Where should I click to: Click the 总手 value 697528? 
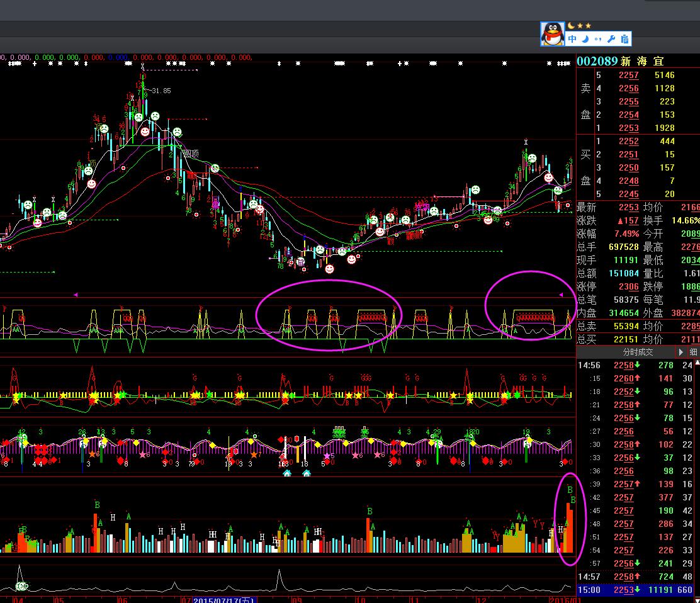[624, 247]
